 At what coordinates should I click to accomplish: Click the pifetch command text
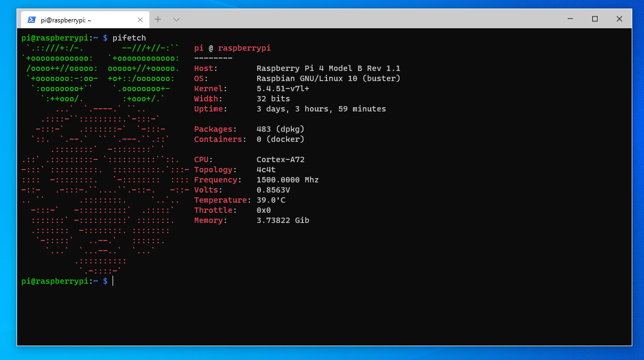coord(129,38)
